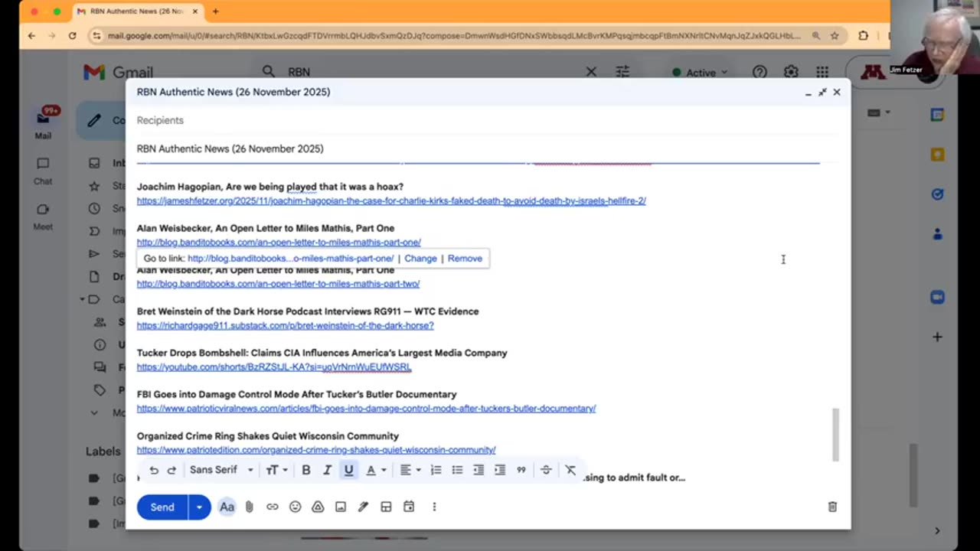
Task: Open Google Keep in the side panel
Action: click(x=937, y=155)
